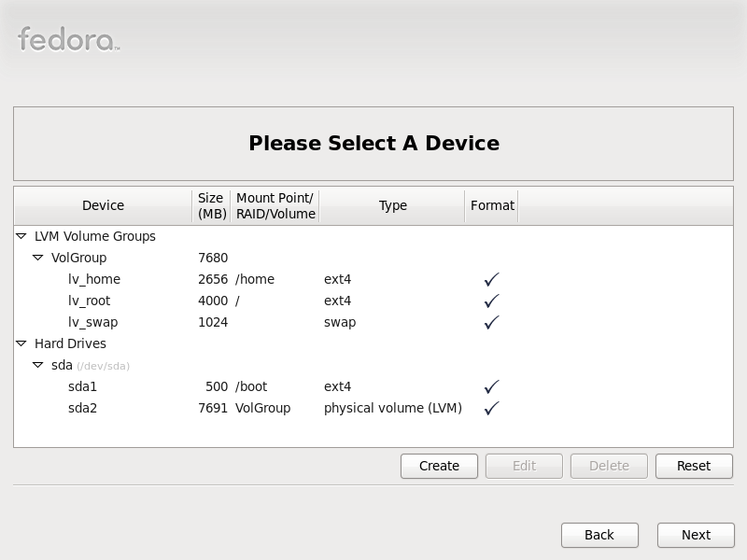Image resolution: width=747 pixels, height=560 pixels.
Task: Collapse the sda drive node
Action: [x=38, y=365]
